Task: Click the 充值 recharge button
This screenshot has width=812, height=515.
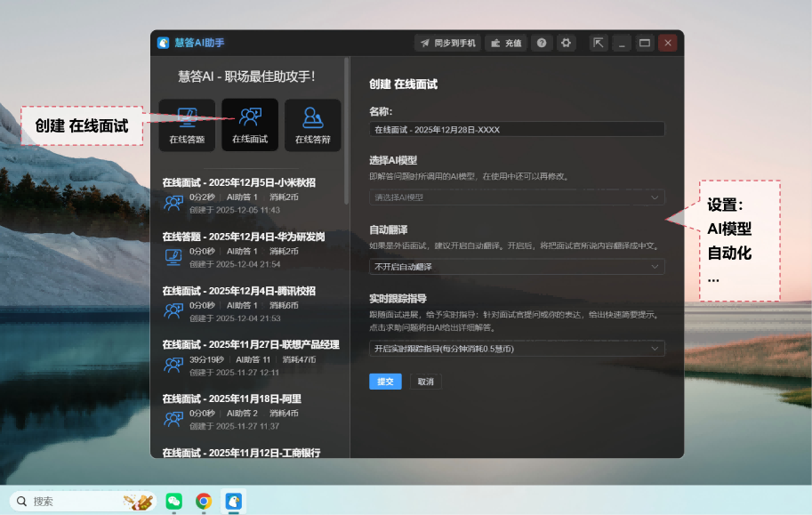Action: pyautogui.click(x=506, y=43)
